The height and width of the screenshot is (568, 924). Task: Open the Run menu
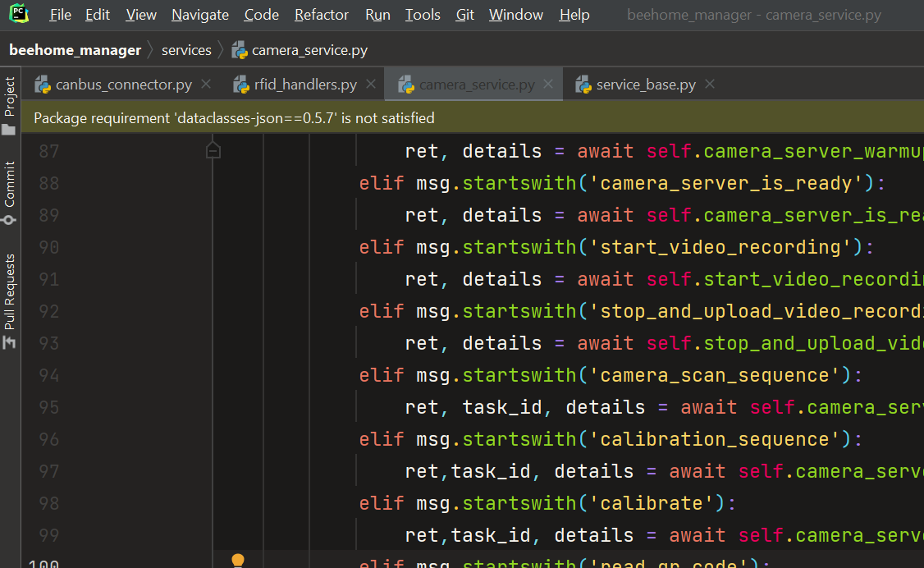pyautogui.click(x=377, y=15)
